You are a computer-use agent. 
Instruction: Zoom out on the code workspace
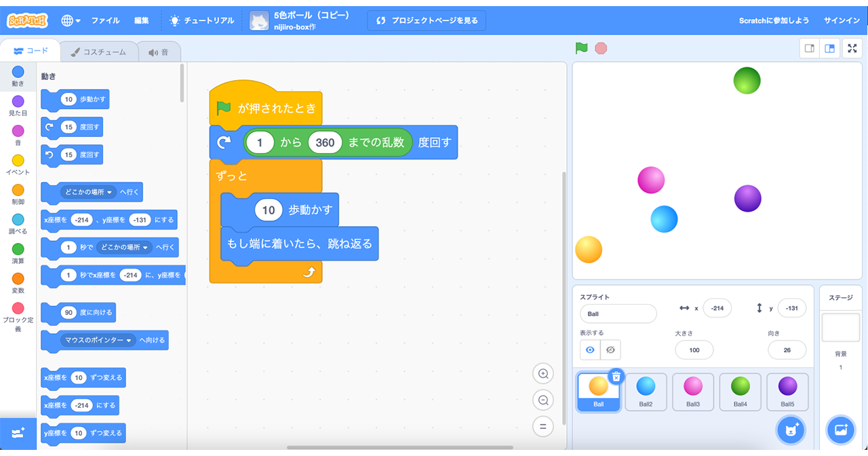542,400
